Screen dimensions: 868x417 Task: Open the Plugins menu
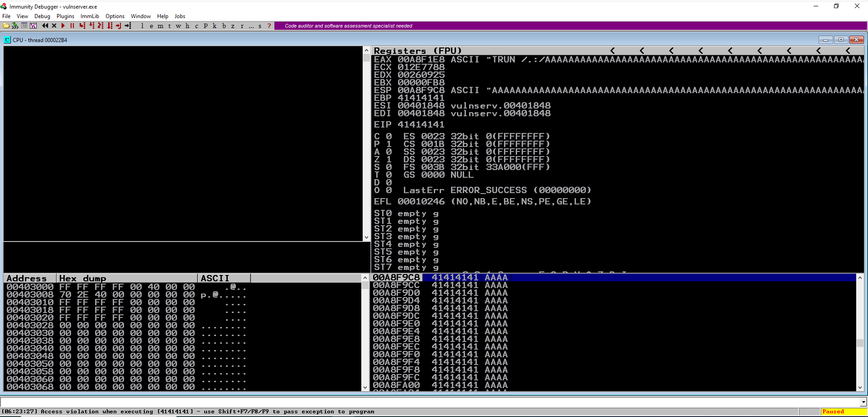click(65, 16)
